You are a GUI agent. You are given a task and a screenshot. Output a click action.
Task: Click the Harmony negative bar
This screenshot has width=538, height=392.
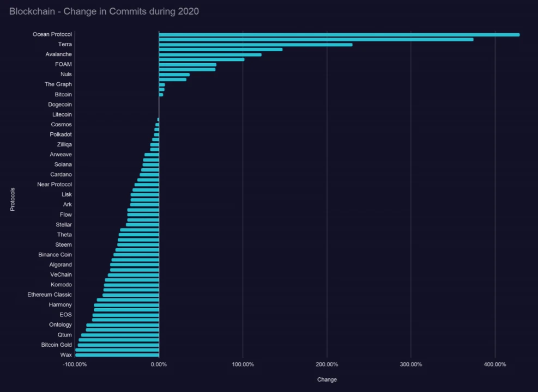126,305
